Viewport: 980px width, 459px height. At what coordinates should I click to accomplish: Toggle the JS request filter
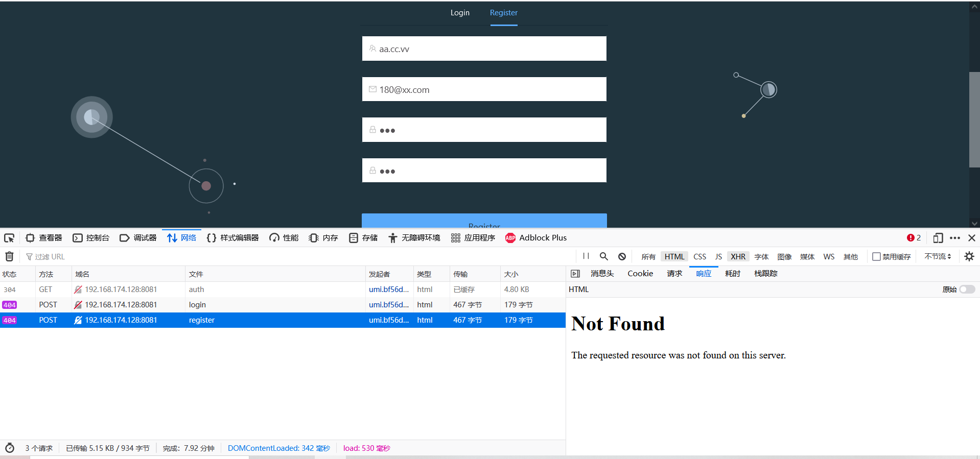pos(718,257)
